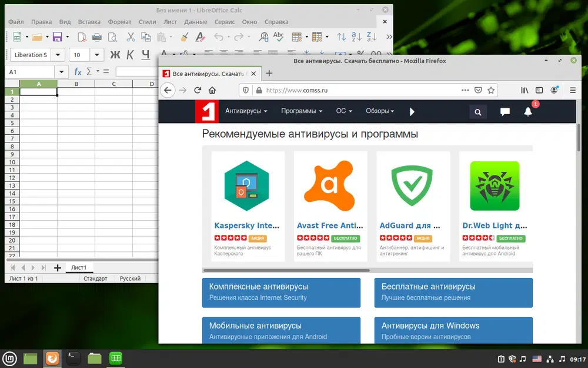This screenshot has height=368, width=588.
Task: Open the Программы dropdown menu
Action: [x=302, y=111]
